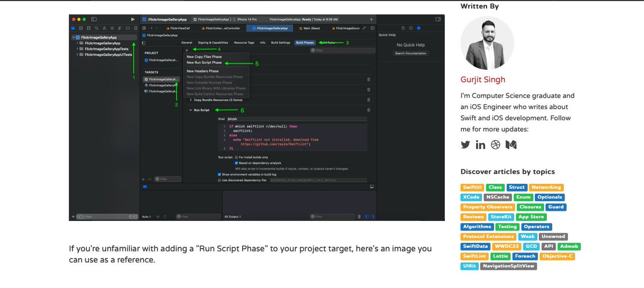This screenshot has height=288, width=644.
Task: Open the Testing topic tag
Action: 507,227
